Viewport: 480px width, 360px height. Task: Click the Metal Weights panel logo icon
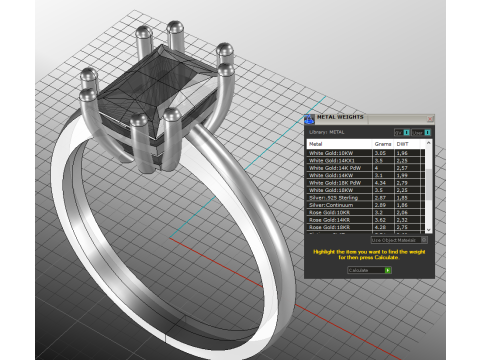coord(309,119)
